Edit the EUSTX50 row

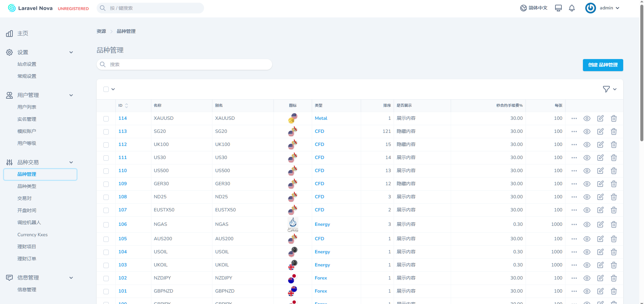(x=600, y=210)
